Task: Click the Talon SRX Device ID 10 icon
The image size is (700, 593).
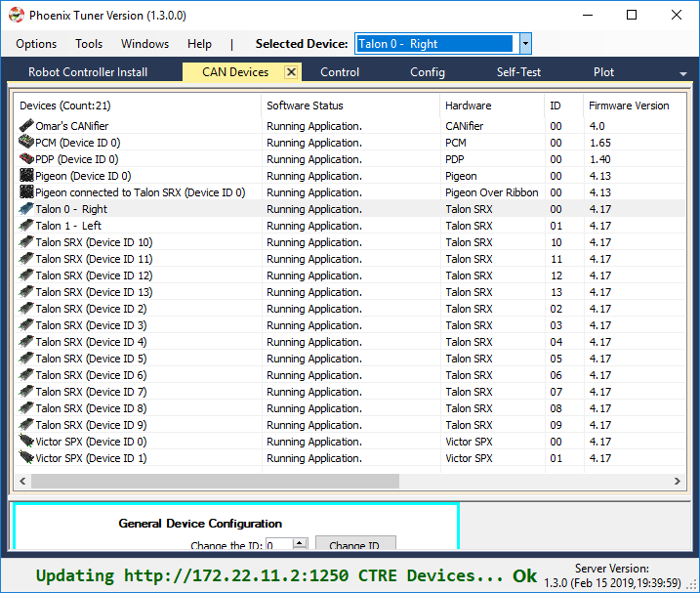Action: [26, 241]
